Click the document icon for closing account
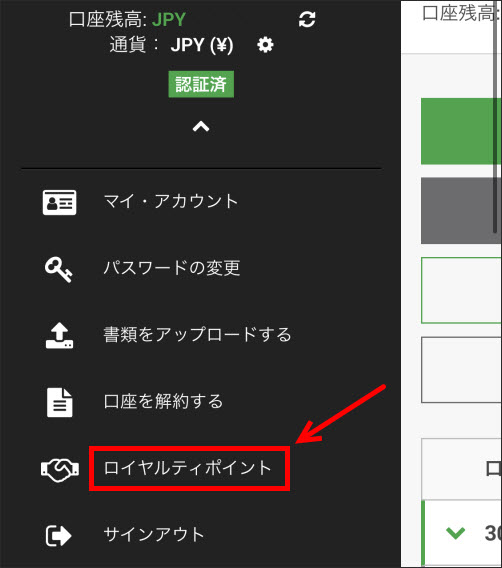Image resolution: width=502 pixels, height=568 pixels. (x=59, y=402)
